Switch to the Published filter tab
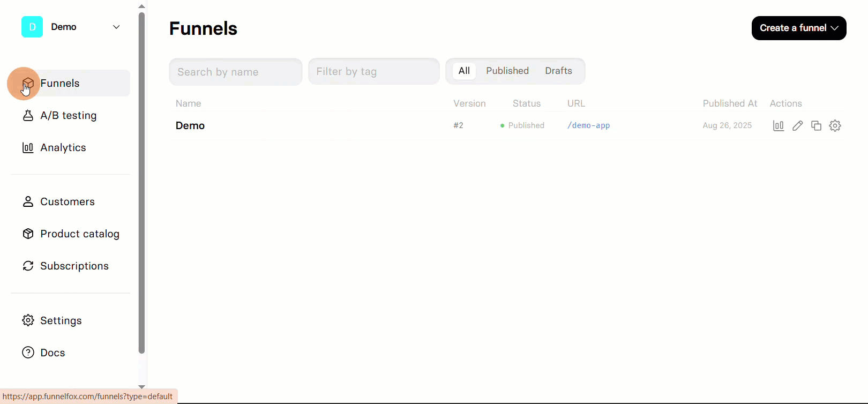 507,71
